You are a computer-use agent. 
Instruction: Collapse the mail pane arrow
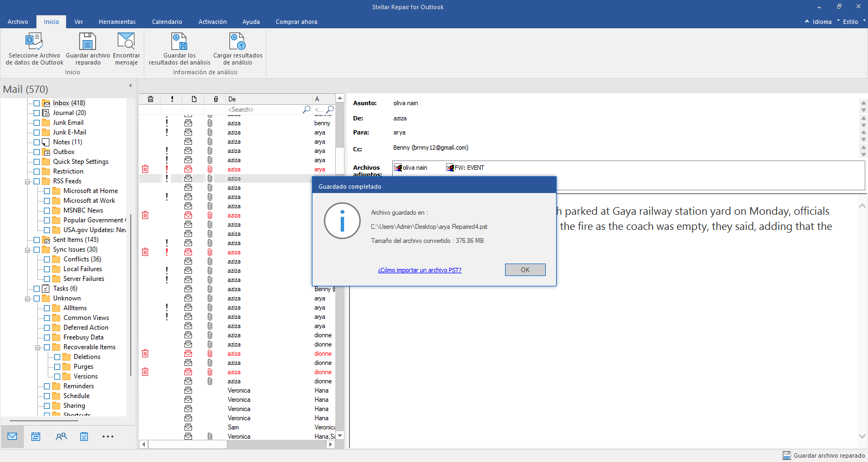pos(130,86)
